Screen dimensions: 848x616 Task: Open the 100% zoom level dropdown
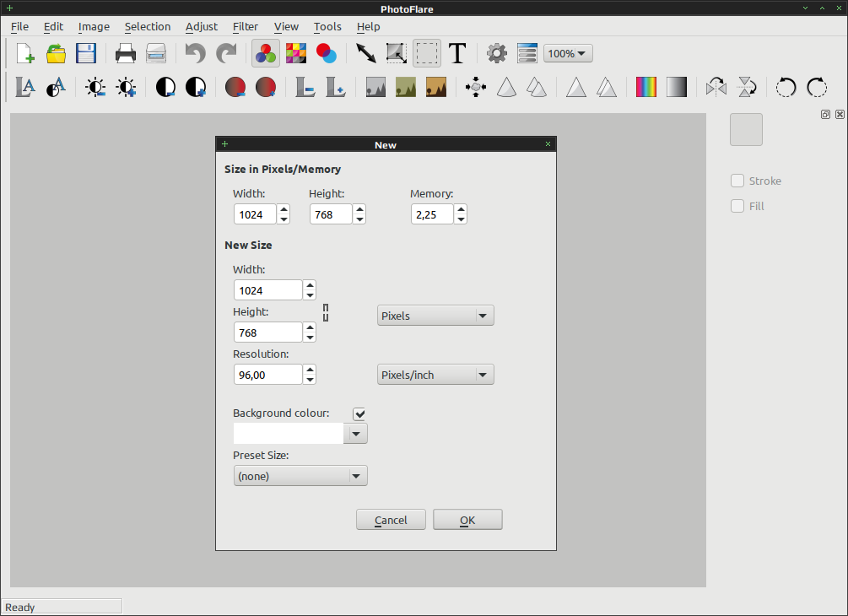pyautogui.click(x=568, y=53)
